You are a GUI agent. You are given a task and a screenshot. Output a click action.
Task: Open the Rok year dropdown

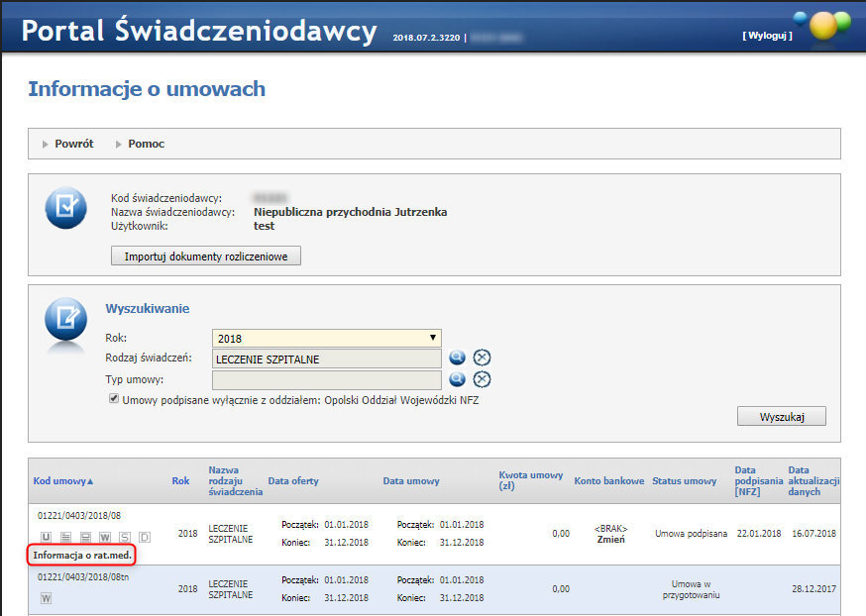tap(326, 338)
